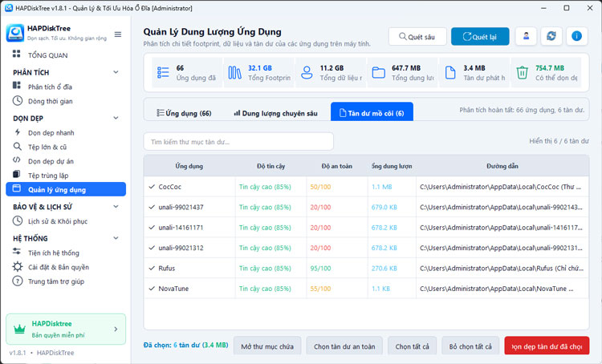This screenshot has width=602, height=364.
Task: Uncheck the unali-99021312 row checkmark
Action: (152, 248)
